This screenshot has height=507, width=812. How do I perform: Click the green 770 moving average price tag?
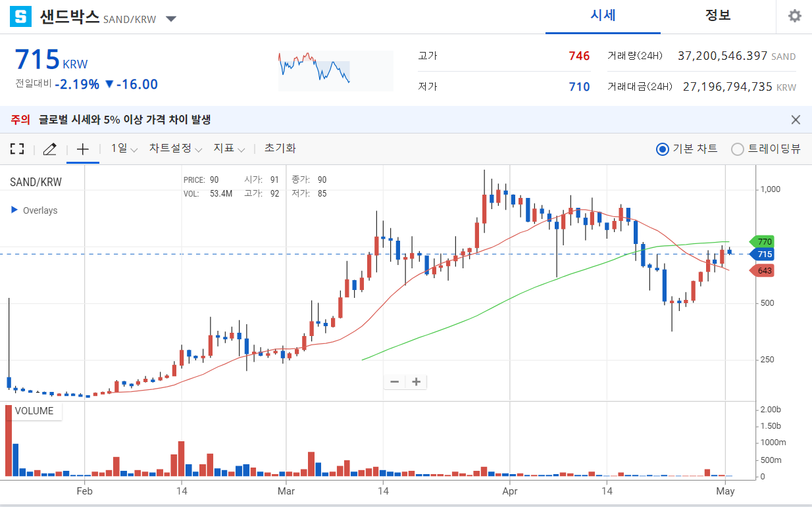coord(762,241)
